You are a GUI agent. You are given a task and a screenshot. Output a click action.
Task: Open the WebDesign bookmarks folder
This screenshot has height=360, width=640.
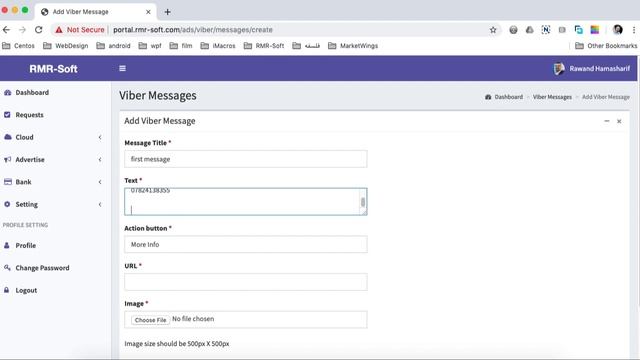[x=66, y=46]
